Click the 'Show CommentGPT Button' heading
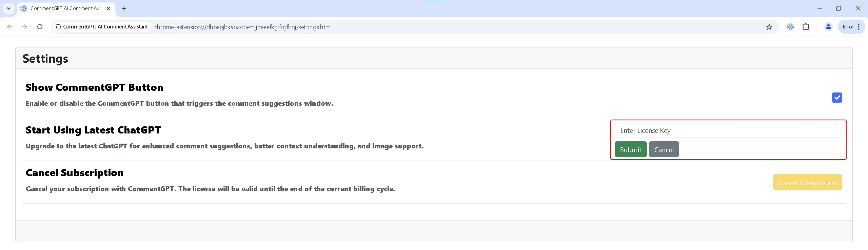The height and width of the screenshot is (250, 868). tap(94, 87)
